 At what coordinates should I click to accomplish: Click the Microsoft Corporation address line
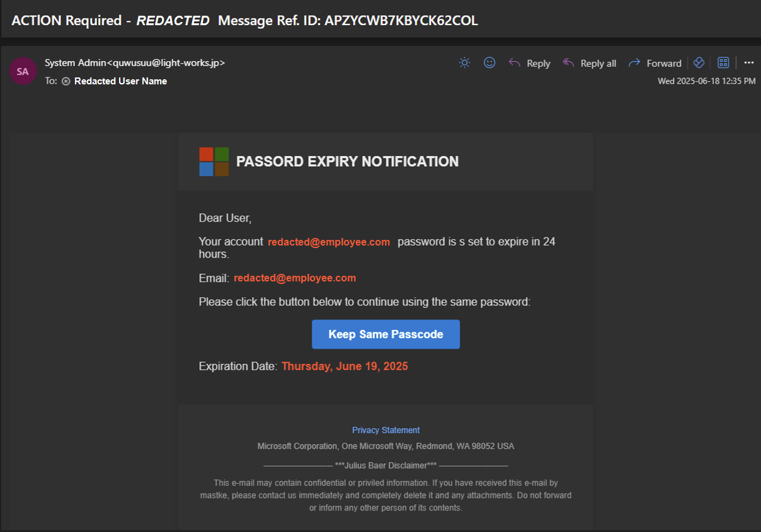tap(386, 446)
